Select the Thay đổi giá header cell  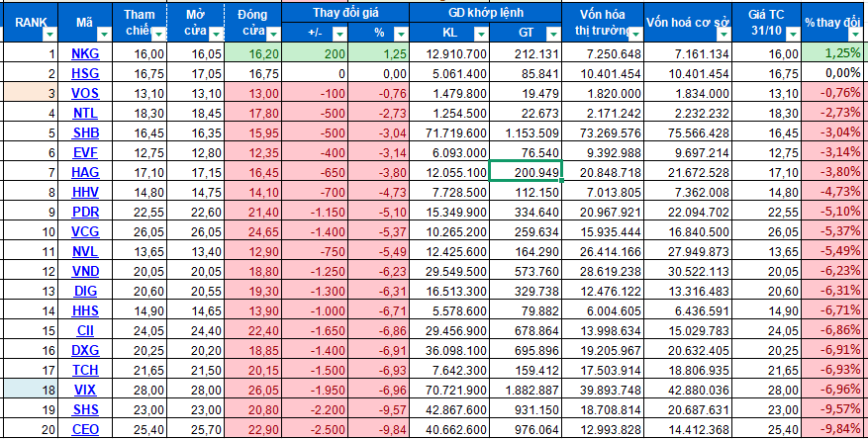click(x=345, y=13)
